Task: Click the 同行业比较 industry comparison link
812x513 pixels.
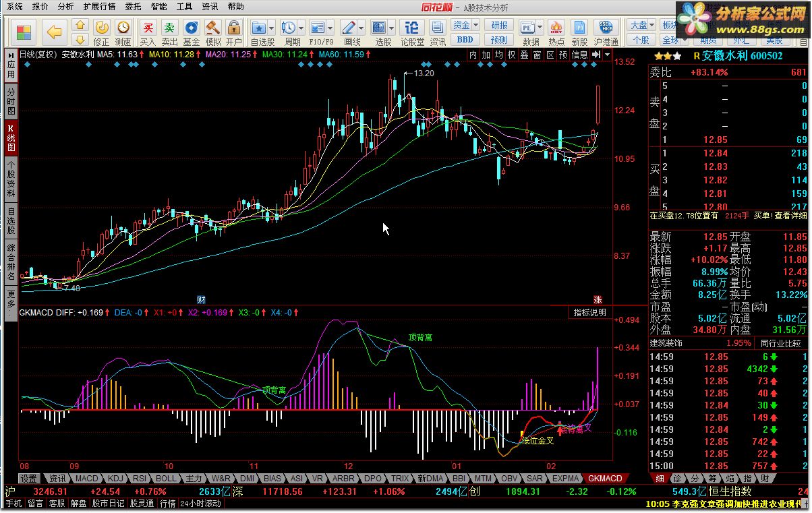Action: 782,343
